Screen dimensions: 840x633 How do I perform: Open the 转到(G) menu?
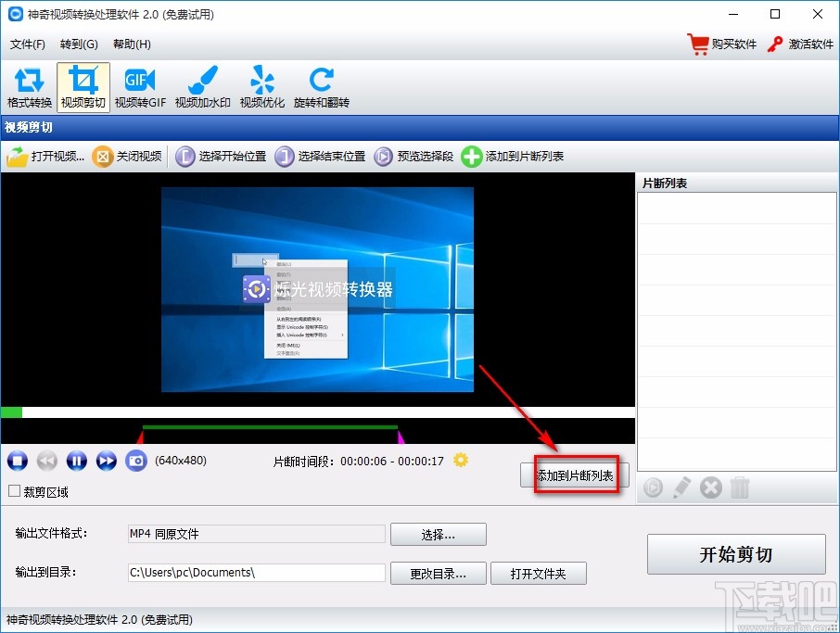click(79, 44)
